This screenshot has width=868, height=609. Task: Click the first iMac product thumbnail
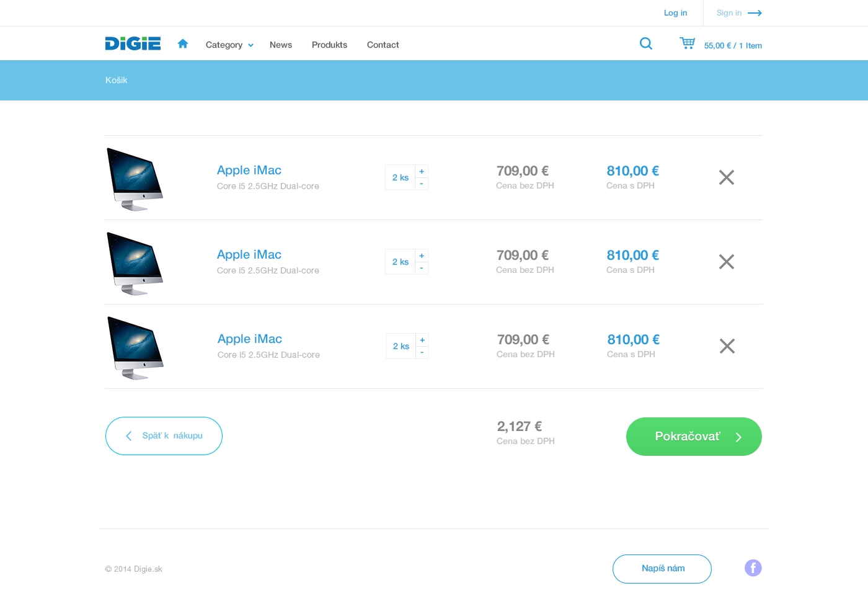click(135, 179)
